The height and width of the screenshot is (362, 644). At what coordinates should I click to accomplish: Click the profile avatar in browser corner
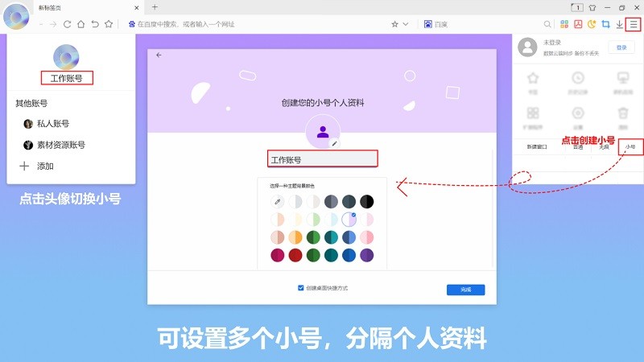coord(16,17)
